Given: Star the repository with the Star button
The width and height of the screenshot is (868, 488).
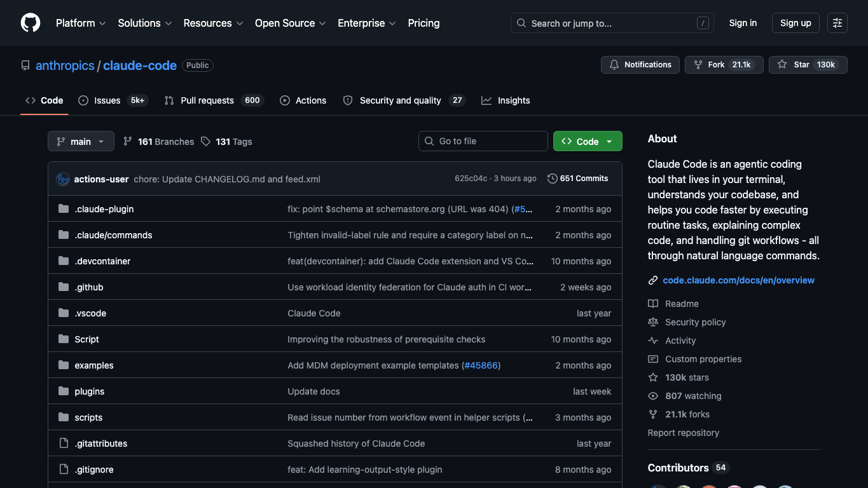Looking at the screenshot, I should coord(808,65).
